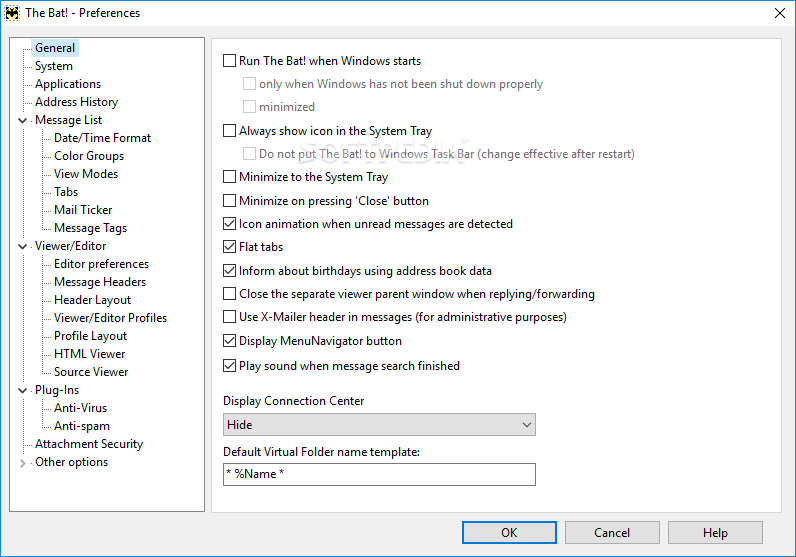The width and height of the screenshot is (796, 557).
Task: Click the Help button
Action: click(x=715, y=533)
